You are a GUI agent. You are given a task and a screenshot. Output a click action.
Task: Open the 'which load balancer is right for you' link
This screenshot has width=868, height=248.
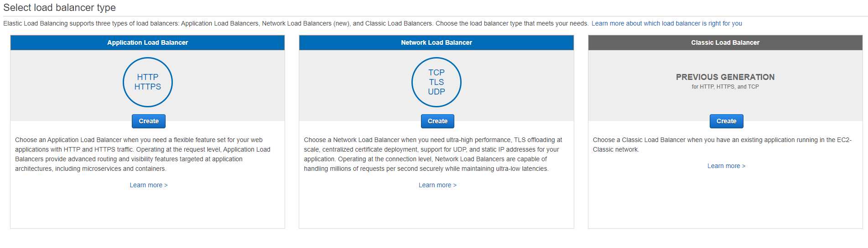[x=666, y=23]
